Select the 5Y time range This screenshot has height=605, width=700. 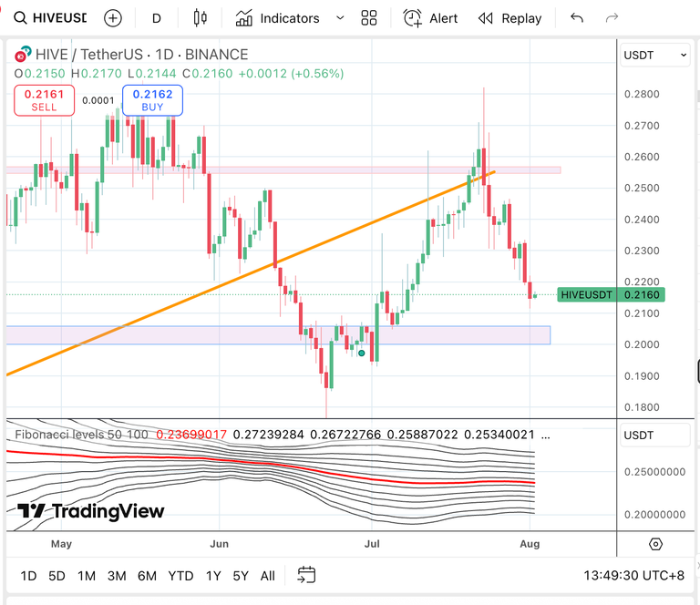click(241, 576)
